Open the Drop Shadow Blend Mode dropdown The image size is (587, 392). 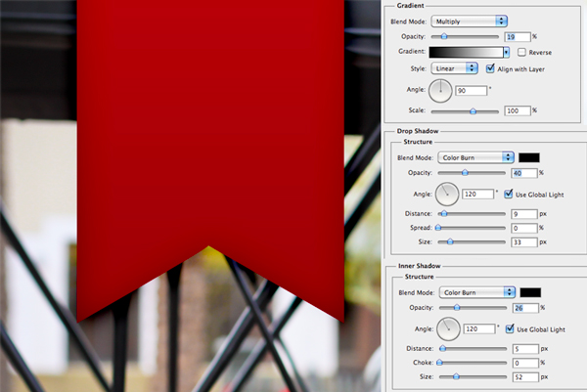(x=475, y=157)
